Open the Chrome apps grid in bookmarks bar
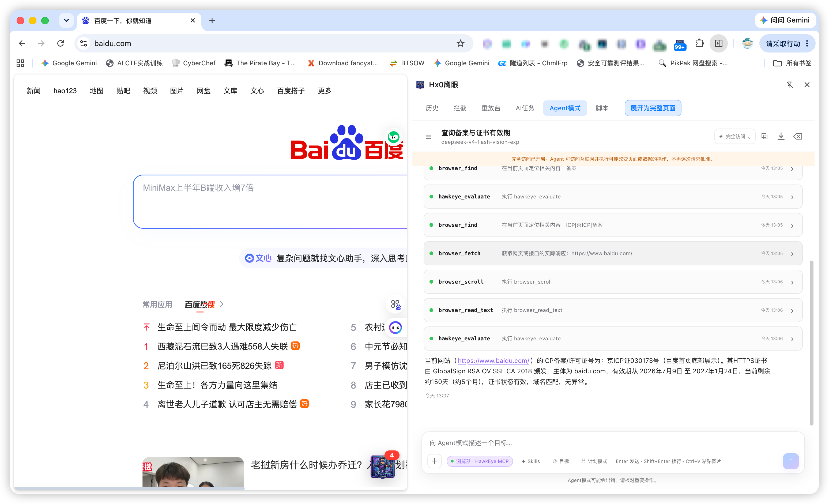 coord(20,63)
